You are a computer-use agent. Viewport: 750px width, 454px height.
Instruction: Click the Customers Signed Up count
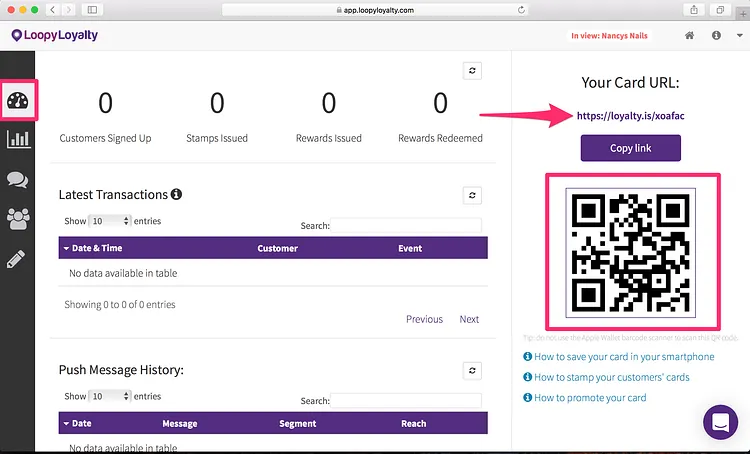click(x=105, y=103)
